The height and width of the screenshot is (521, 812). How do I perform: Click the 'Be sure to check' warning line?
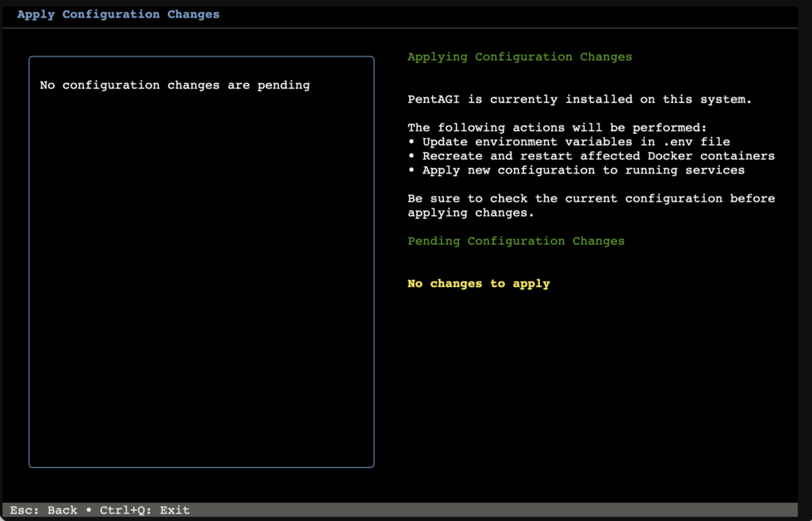point(591,198)
